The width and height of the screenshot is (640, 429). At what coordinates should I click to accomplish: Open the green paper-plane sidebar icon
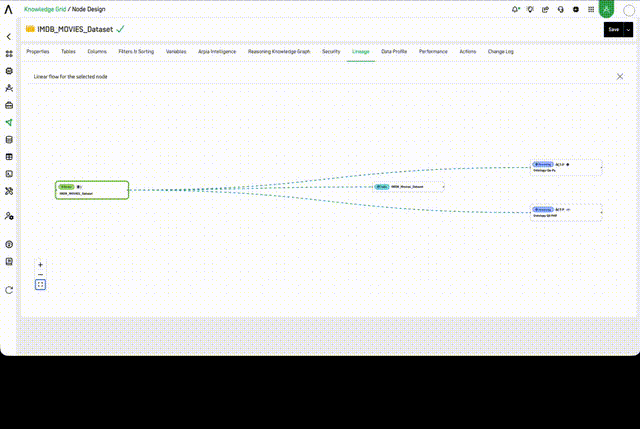pyautogui.click(x=9, y=122)
